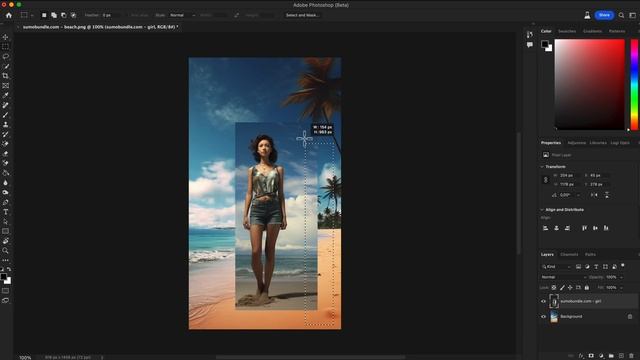This screenshot has width=640, height=360.
Task: Go to Photoshop Home screen
Action: [x=9, y=15]
